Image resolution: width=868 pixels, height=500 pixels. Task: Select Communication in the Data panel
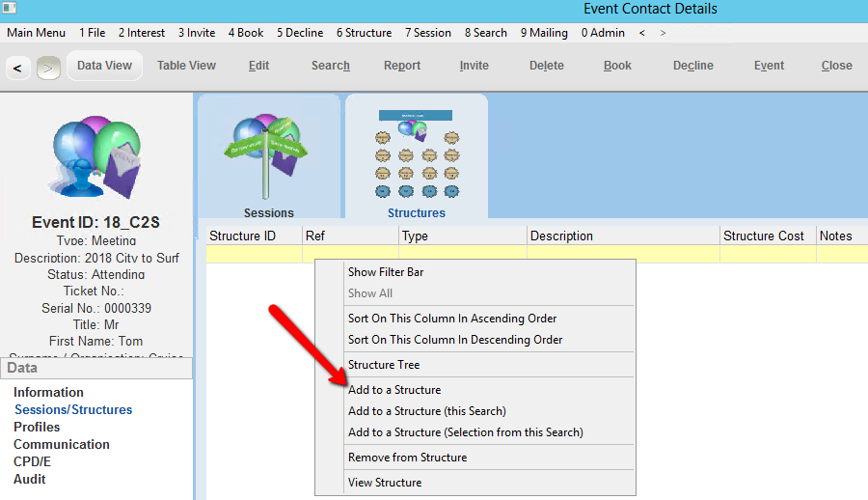[x=62, y=444]
